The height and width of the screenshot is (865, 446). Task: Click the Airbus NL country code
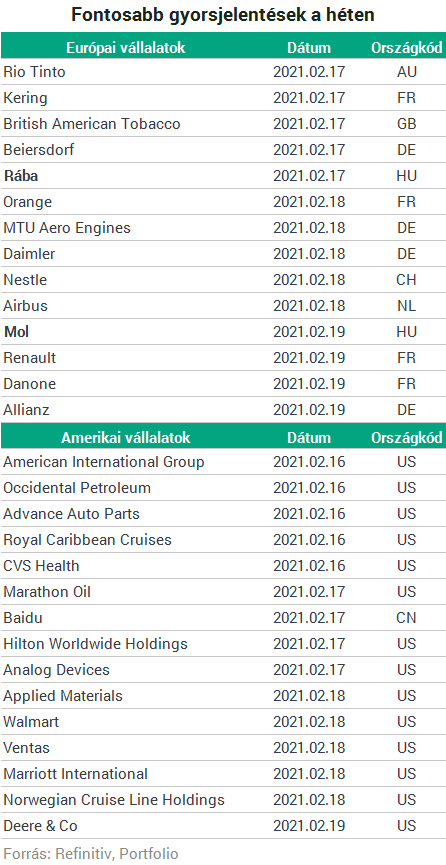tap(406, 306)
